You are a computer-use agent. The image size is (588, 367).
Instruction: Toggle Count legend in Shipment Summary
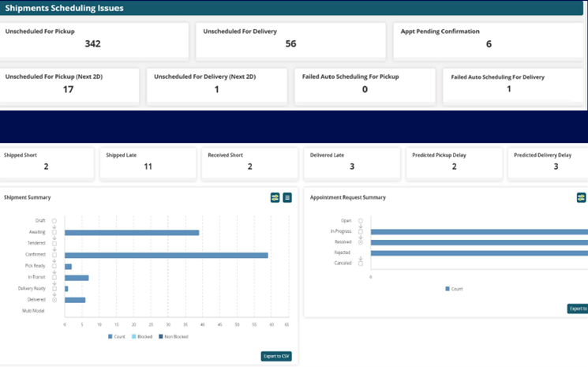click(117, 337)
